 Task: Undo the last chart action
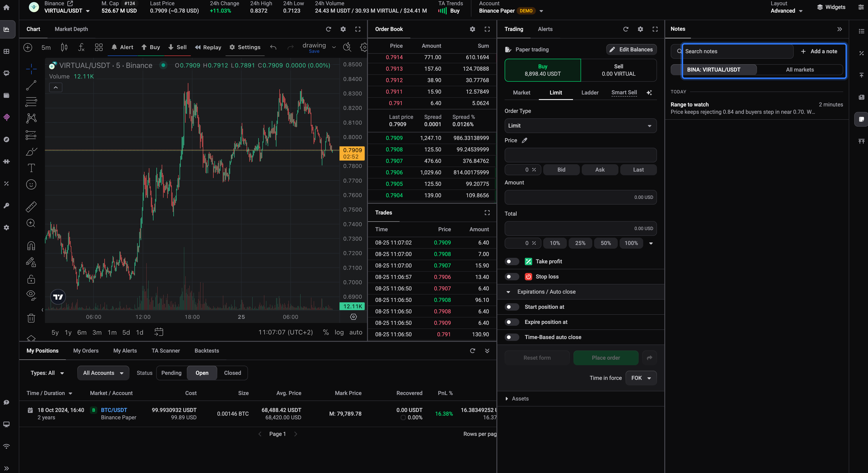[x=273, y=47]
